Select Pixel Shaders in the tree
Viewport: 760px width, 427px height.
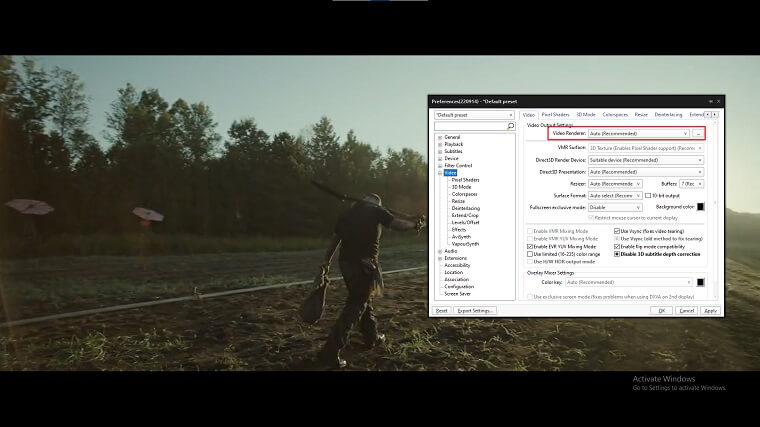click(465, 180)
